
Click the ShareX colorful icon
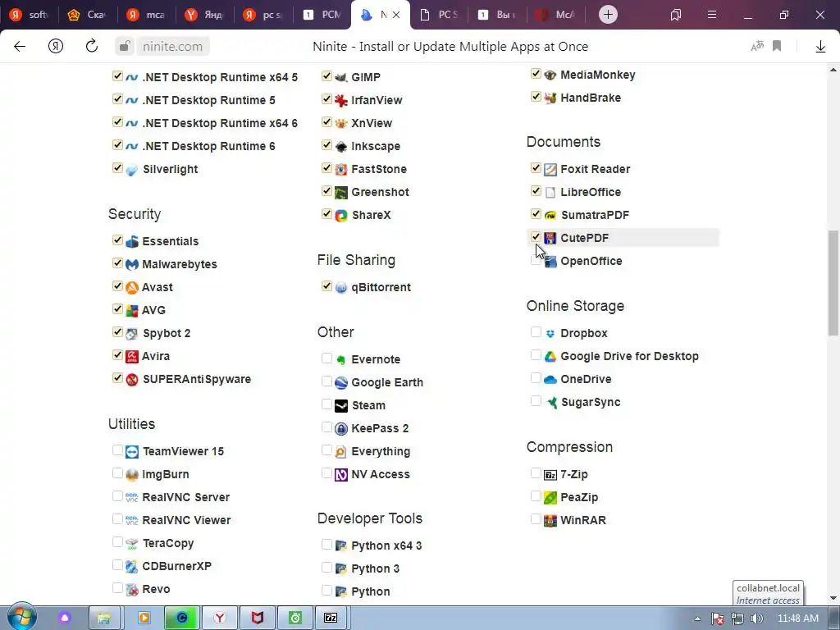coord(340,216)
